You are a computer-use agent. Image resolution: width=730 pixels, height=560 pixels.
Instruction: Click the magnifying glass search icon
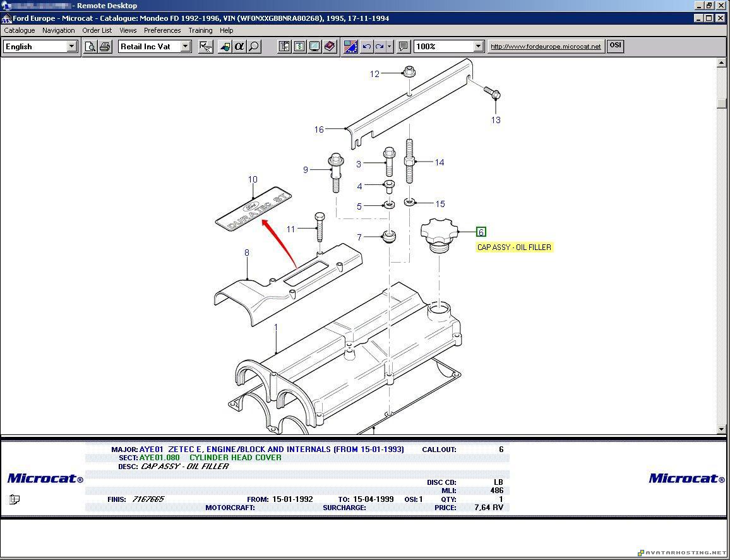254,47
